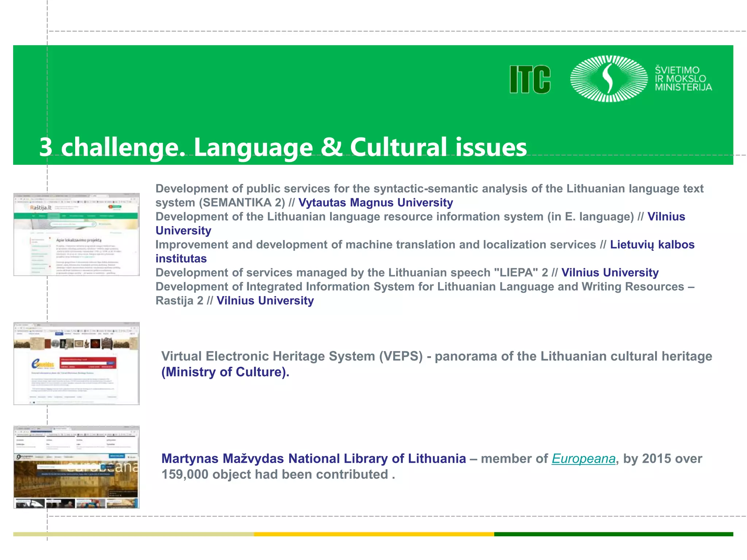This screenshot has width=747, height=560.
Task: Click the Raštija.lt logo inside the first thumbnail
Action: coord(41,207)
